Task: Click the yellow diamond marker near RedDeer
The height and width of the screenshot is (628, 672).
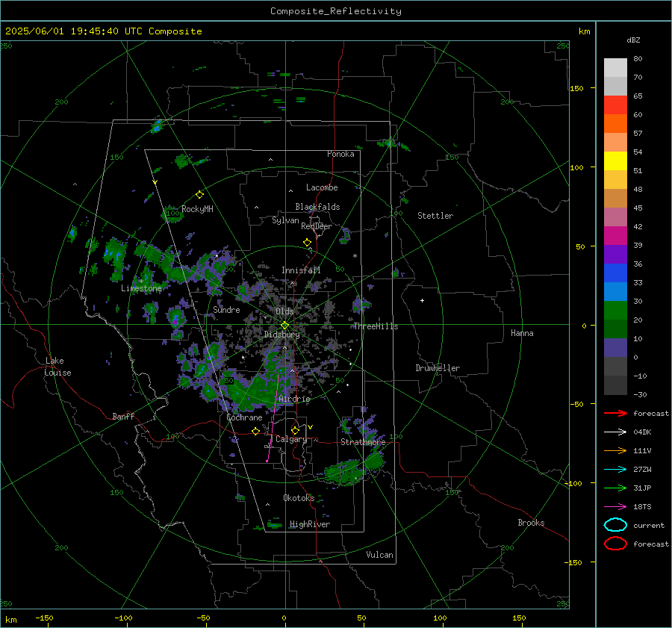Action: [307, 243]
